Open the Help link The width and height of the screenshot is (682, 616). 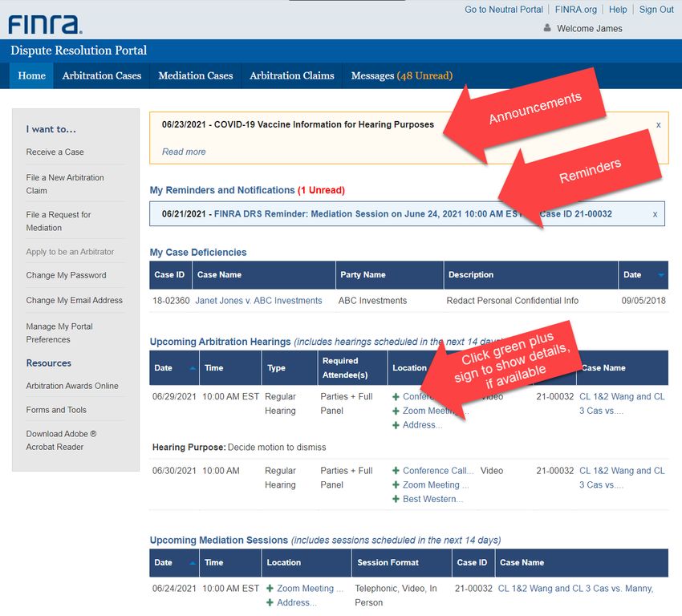[x=618, y=10]
